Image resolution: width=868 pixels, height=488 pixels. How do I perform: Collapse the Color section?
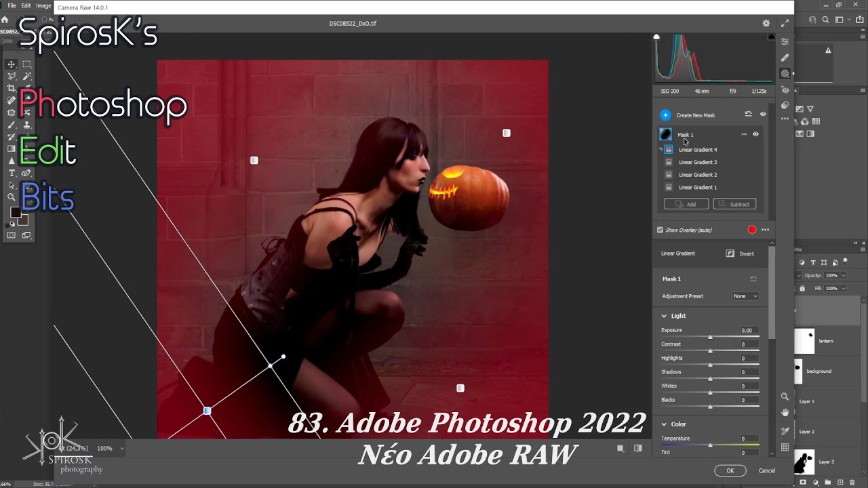665,424
